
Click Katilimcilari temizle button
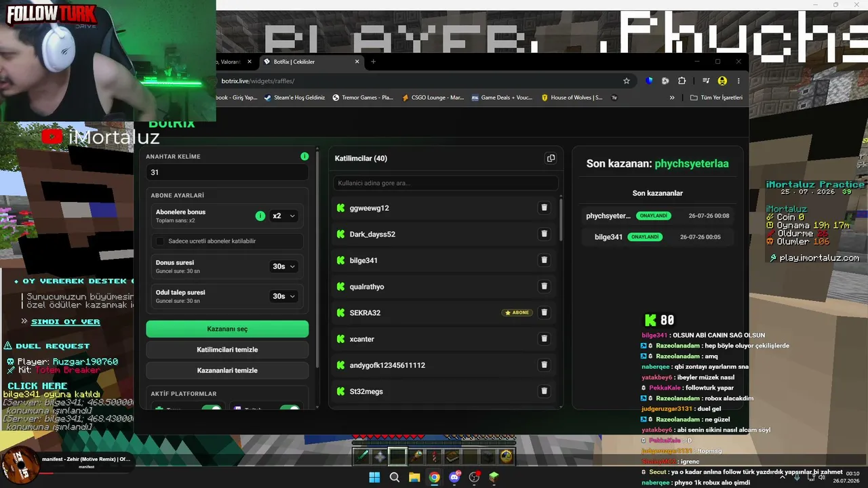(227, 350)
